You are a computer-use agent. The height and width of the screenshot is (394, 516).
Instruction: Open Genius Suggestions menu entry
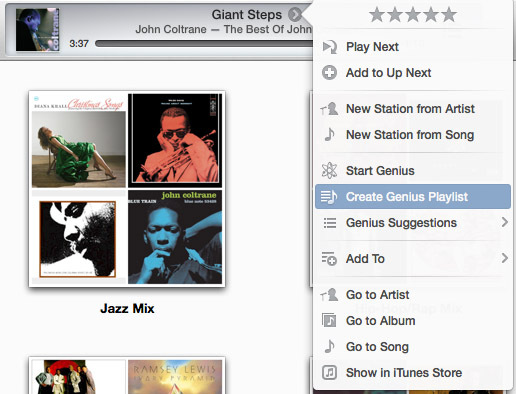coord(413,223)
